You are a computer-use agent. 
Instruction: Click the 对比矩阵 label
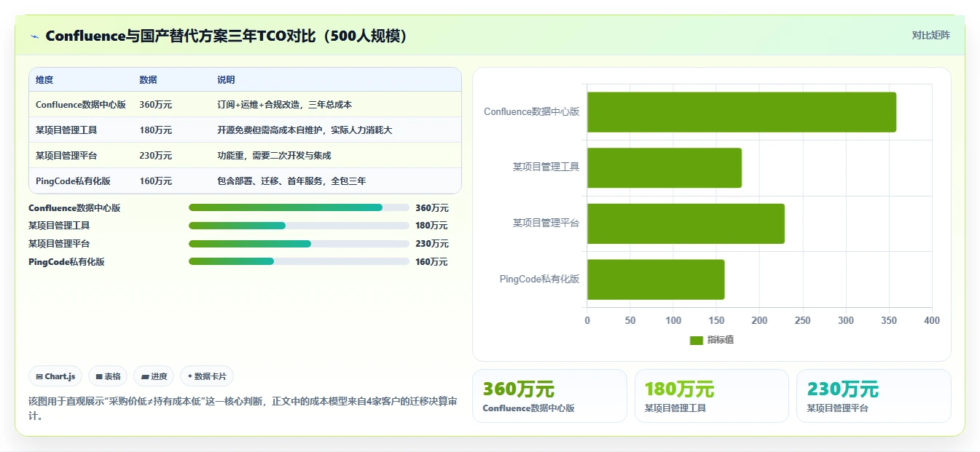point(930,35)
